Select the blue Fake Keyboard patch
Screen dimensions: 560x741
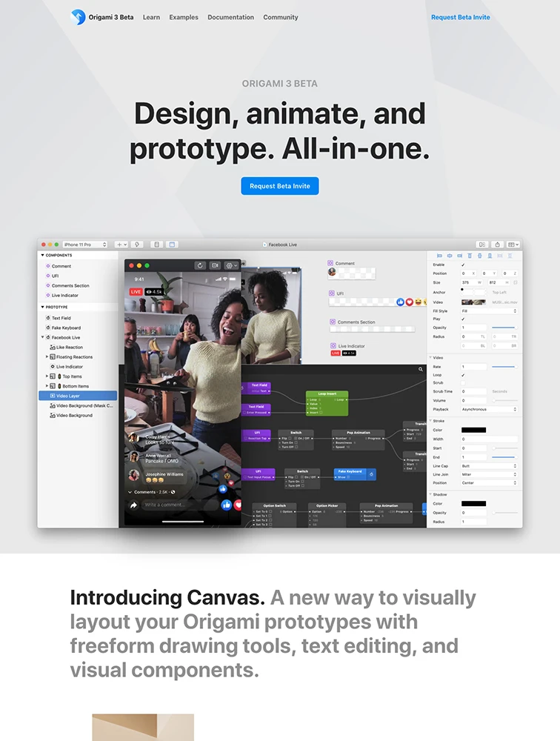coord(355,474)
